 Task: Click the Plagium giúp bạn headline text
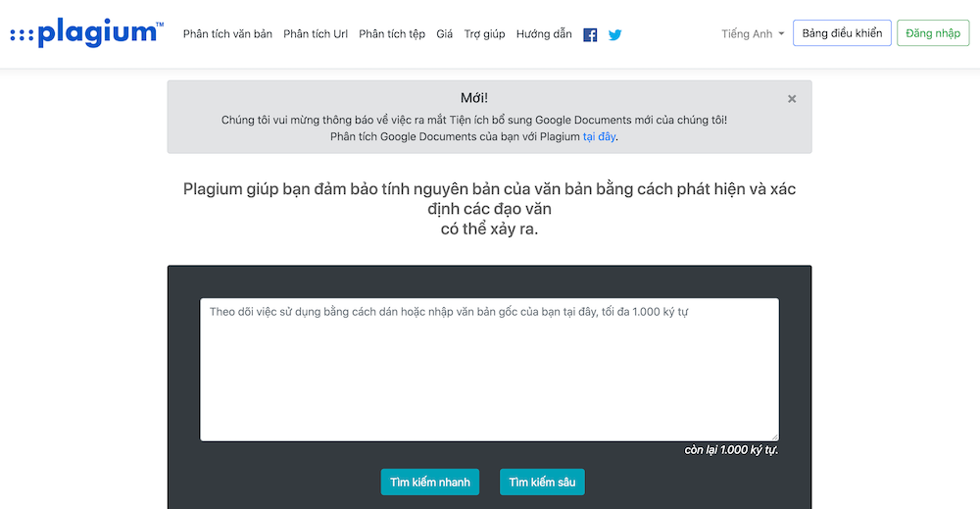(x=489, y=209)
